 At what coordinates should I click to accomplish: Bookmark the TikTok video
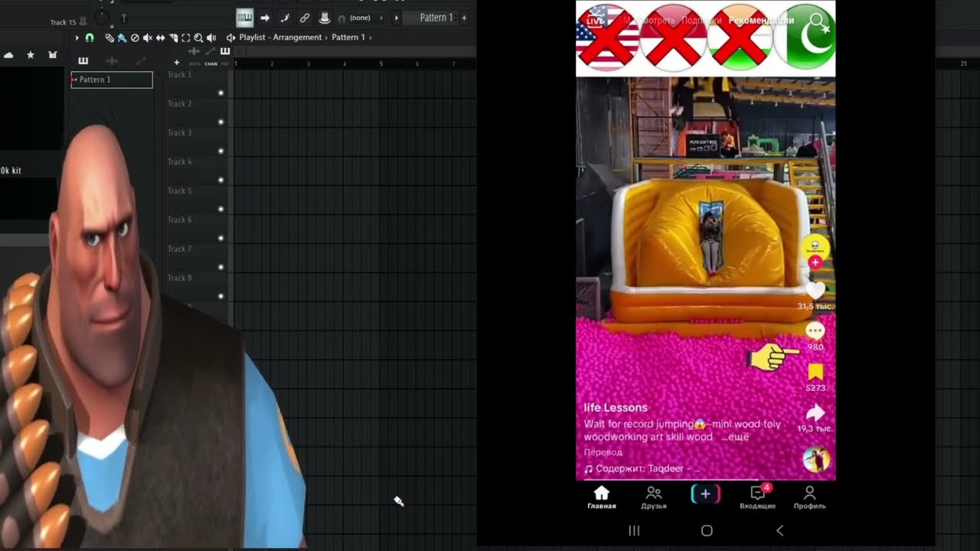pos(815,372)
